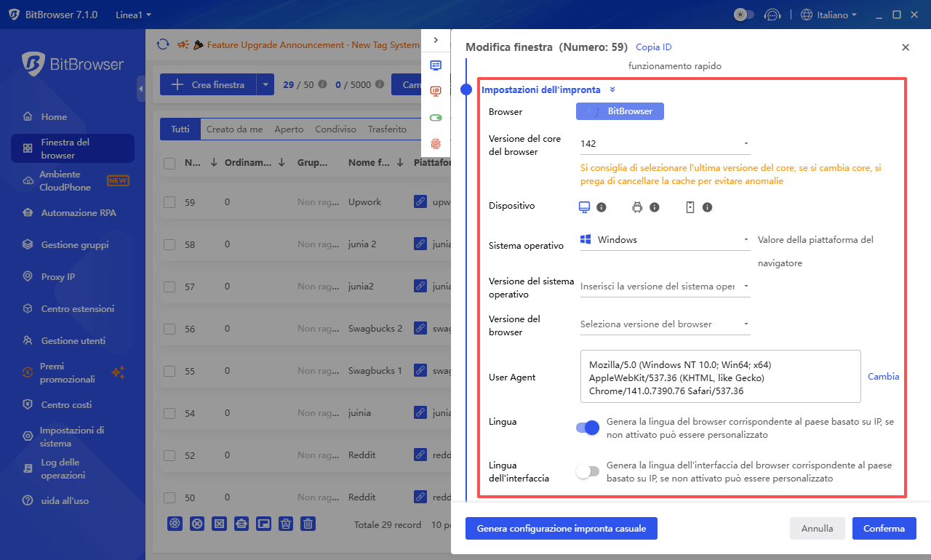Click the info icon beside 29 / 50
Viewport: 931px width, 560px height.
pos(322,84)
